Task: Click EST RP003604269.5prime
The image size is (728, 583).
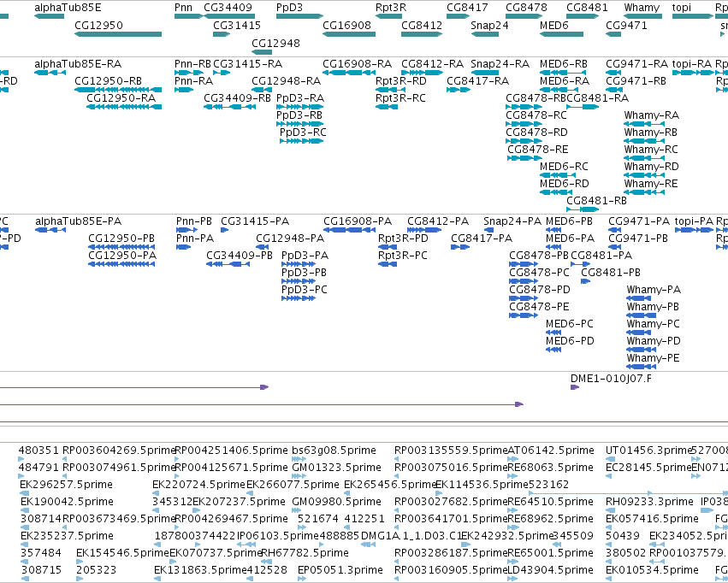Action: pyautogui.click(x=119, y=450)
